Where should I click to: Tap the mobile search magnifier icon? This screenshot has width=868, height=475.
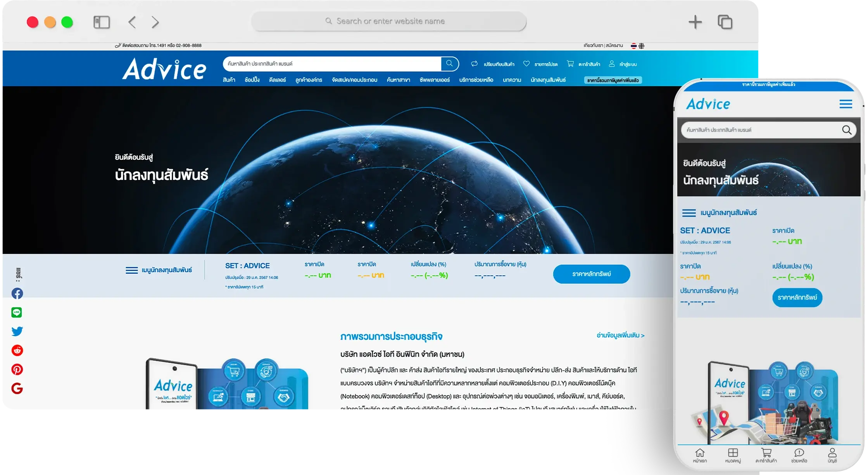(x=847, y=130)
